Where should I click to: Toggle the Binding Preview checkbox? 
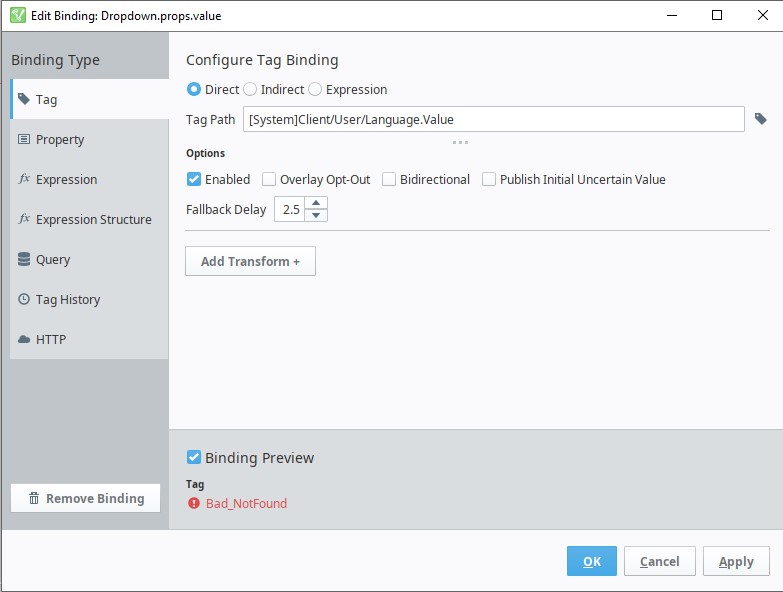click(194, 458)
